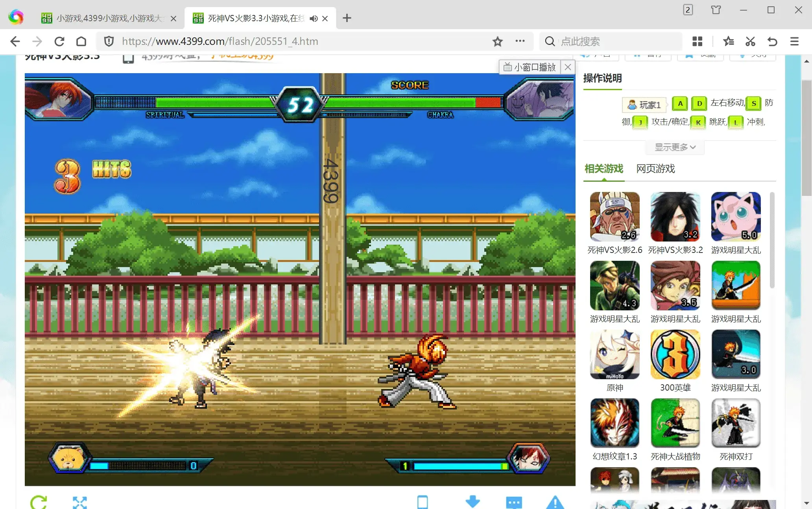Reload the page with the refresh icon
Viewport: 812px width, 509px height.
pyautogui.click(x=59, y=41)
